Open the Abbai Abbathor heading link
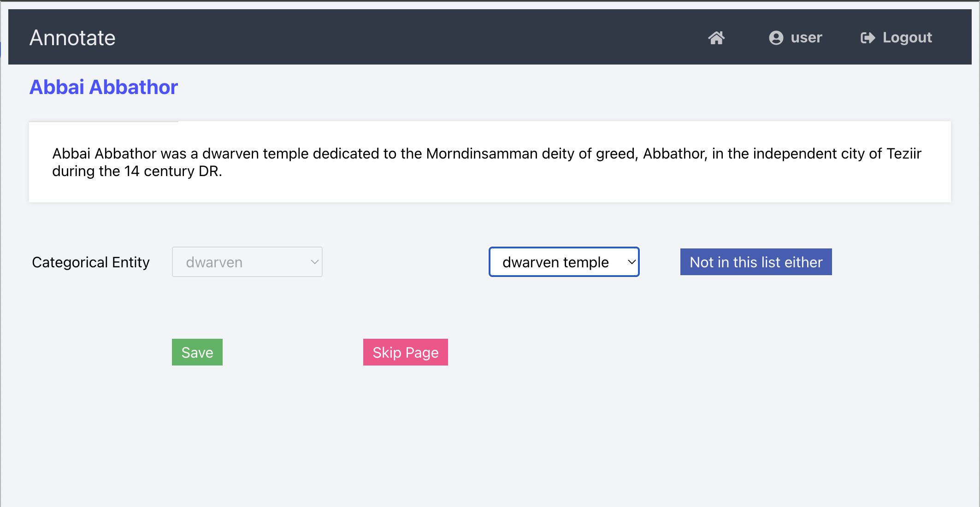 104,87
